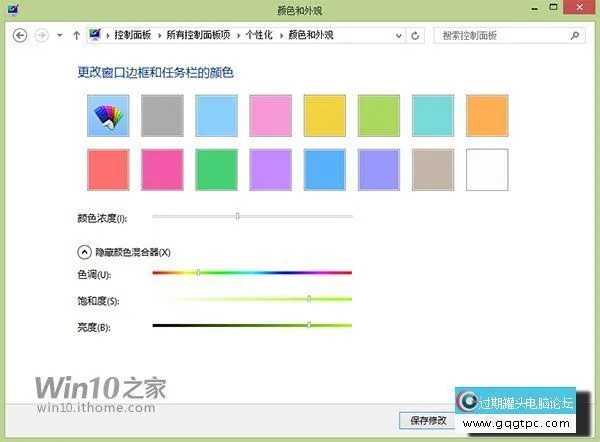Click the search magnifier icon
The image size is (600, 442).
575,36
